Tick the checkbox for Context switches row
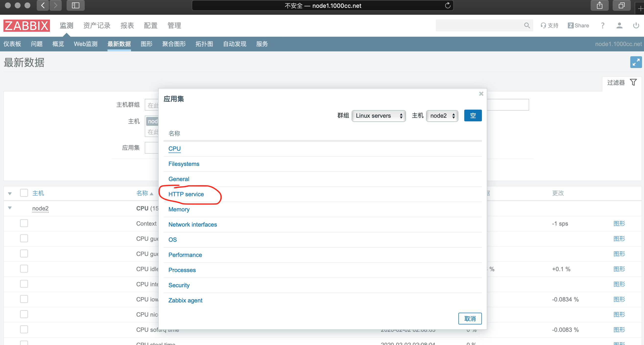The image size is (644, 345). 24,223
